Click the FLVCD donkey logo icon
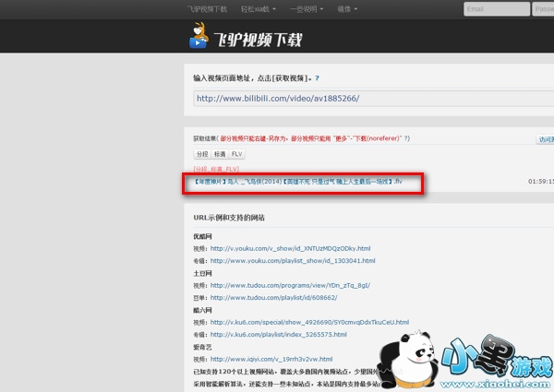 pos(199,38)
